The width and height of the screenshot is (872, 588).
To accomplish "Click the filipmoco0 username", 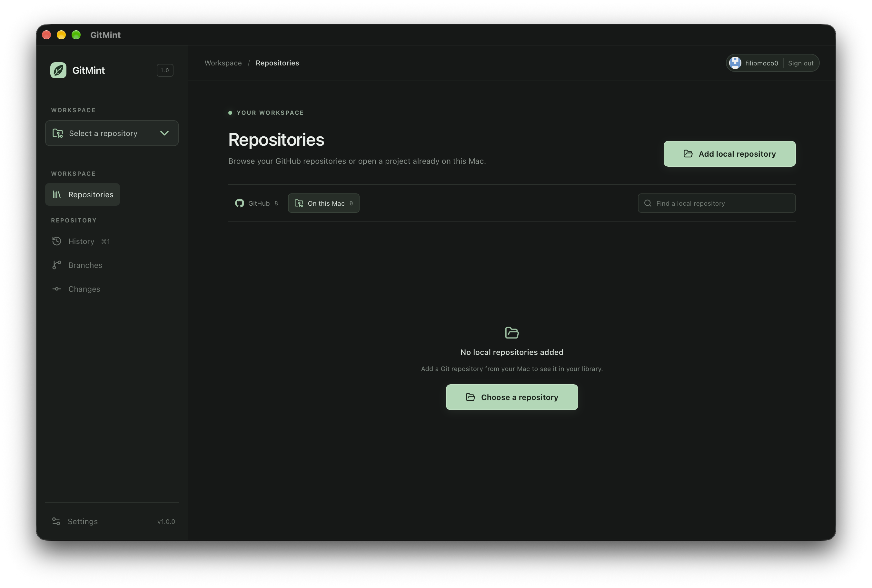I will pos(762,63).
